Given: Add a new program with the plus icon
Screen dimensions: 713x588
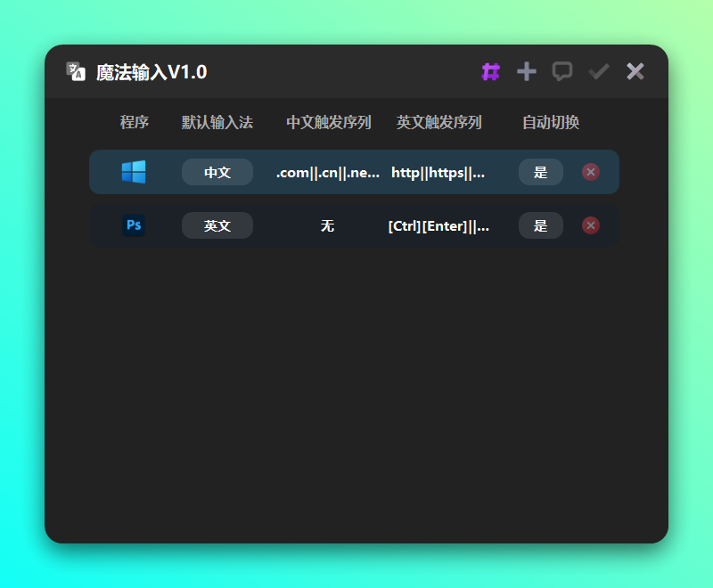Looking at the screenshot, I should [527, 72].
